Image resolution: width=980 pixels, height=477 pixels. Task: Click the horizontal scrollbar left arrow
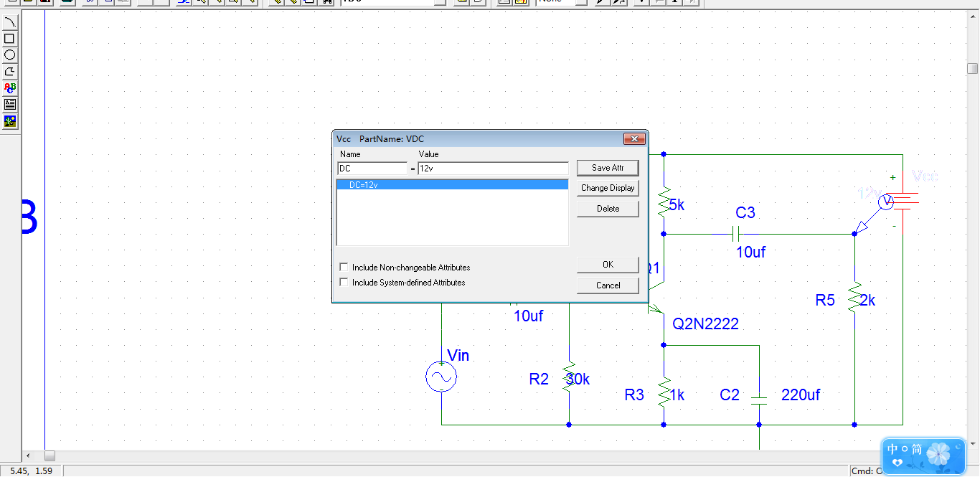(x=29, y=456)
